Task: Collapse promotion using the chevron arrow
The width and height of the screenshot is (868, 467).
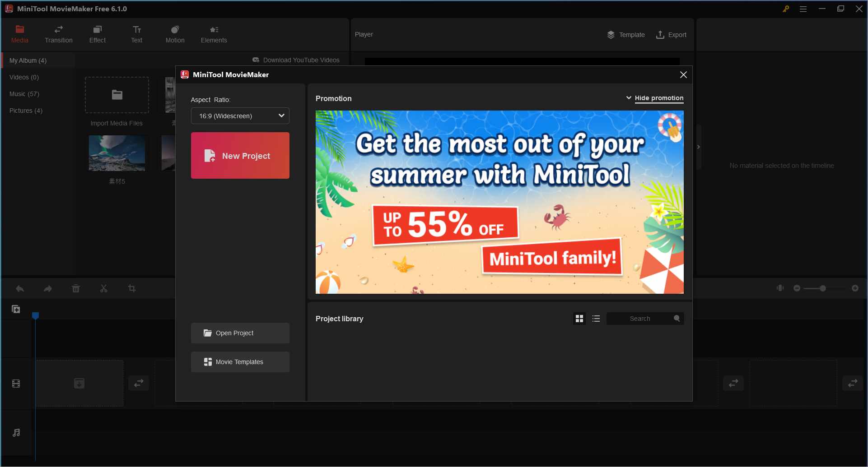Action: pos(629,98)
